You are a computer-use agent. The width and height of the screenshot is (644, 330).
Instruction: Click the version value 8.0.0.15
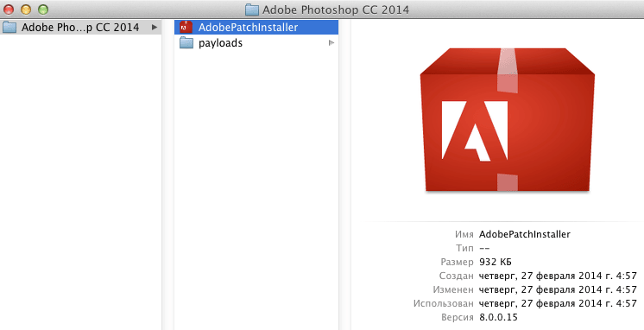click(x=498, y=317)
